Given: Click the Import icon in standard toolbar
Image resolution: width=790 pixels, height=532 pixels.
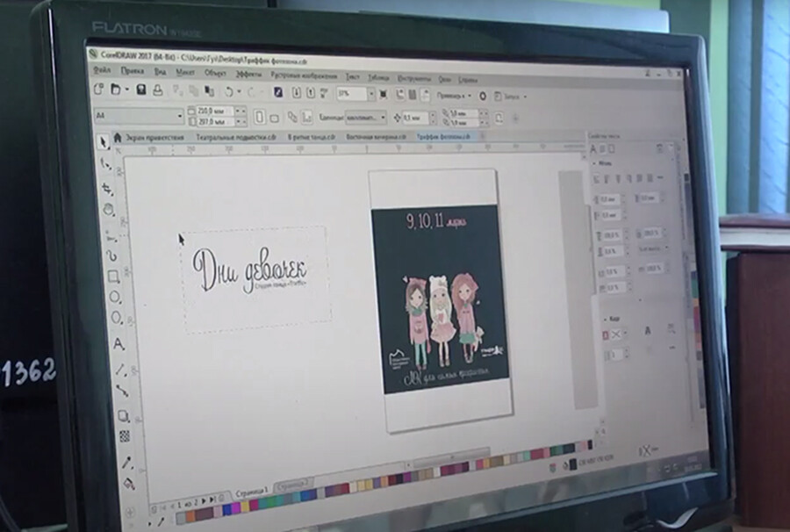Looking at the screenshot, I should (297, 93).
